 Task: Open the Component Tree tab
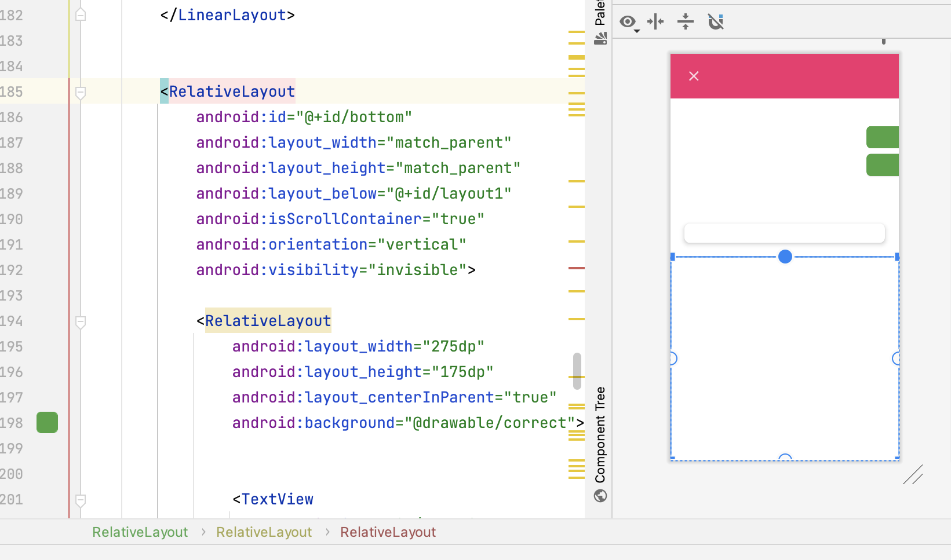pos(600,434)
